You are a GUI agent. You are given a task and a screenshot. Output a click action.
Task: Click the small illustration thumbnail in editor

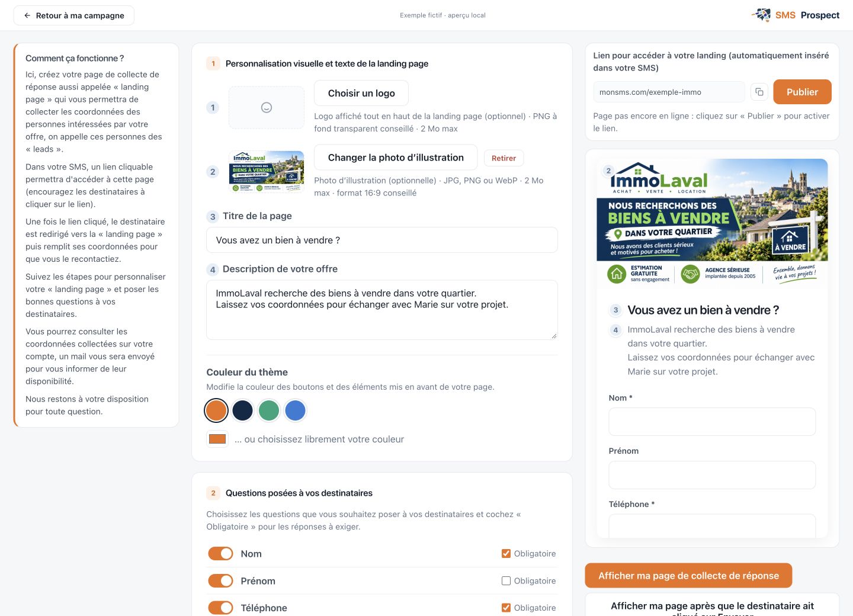pos(267,172)
